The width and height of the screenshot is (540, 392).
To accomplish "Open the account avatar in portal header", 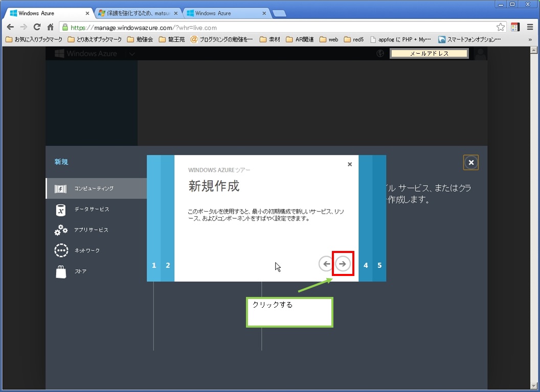I will [481, 53].
